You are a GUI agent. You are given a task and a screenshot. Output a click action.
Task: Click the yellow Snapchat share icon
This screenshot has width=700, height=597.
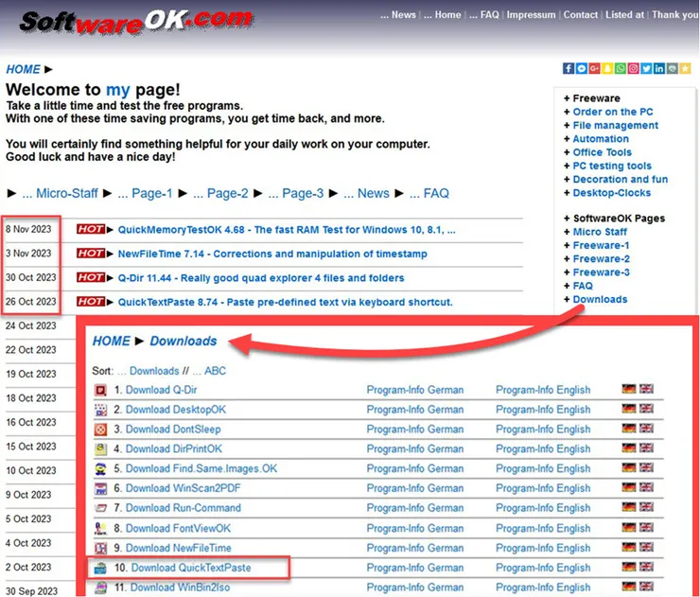(x=607, y=68)
